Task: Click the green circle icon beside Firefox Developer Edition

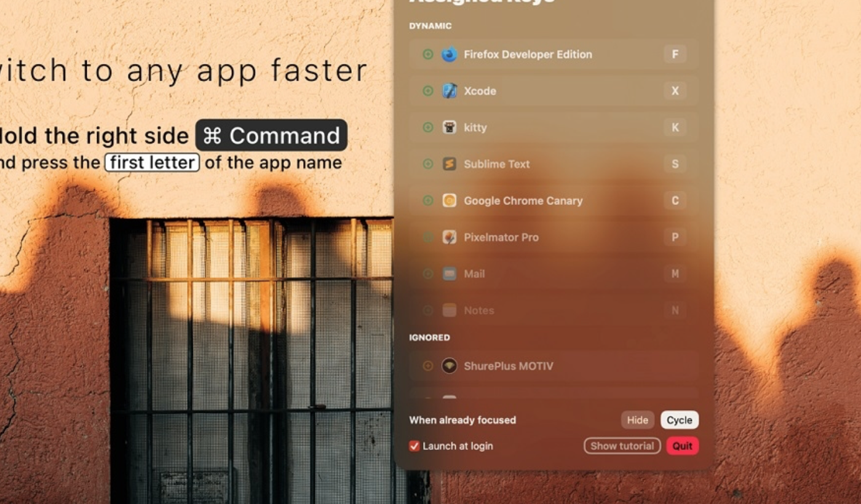Action: (x=428, y=54)
